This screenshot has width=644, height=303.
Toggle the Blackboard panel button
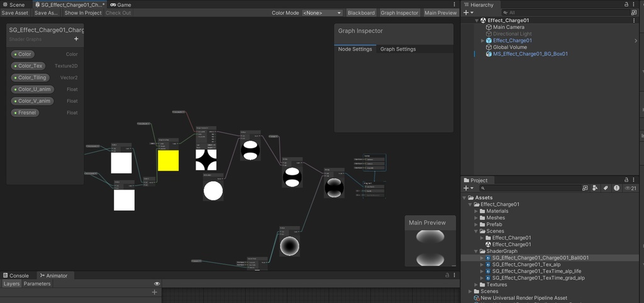[361, 13]
